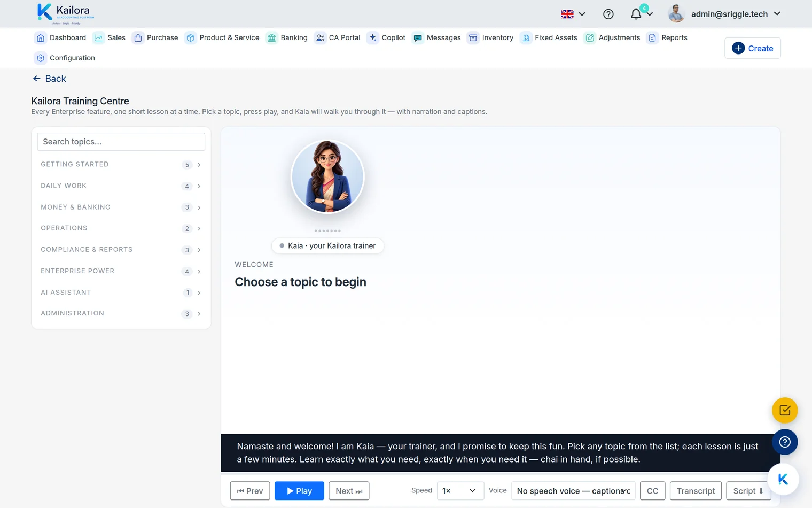Go to Banking section
The height and width of the screenshot is (508, 812).
(287, 37)
